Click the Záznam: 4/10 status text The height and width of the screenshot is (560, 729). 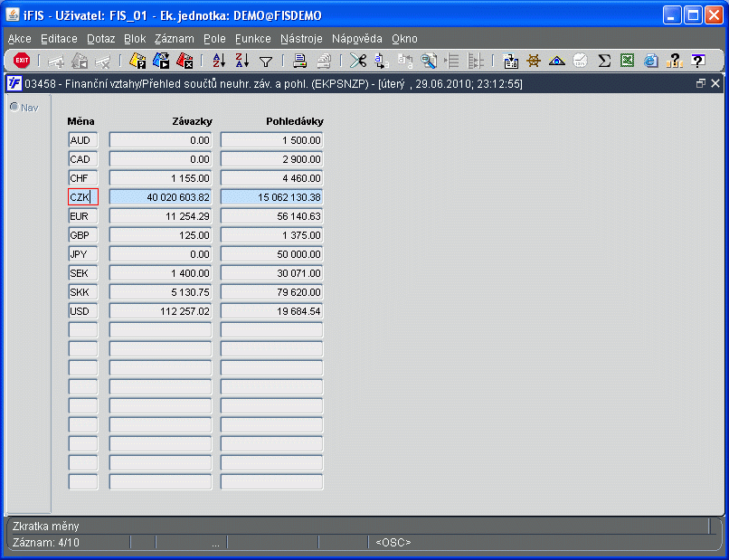[x=45, y=542]
